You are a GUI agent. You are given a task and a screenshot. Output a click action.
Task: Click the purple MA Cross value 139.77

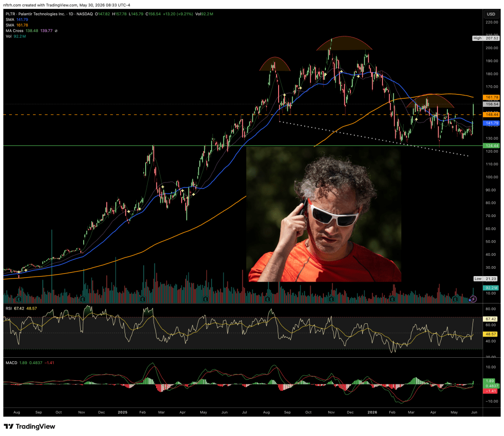(46, 31)
